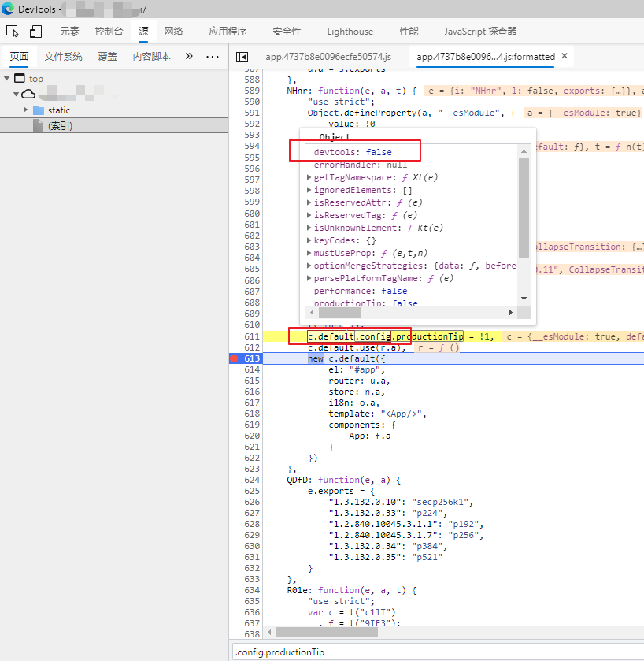Click popup vertical scrollbar thumb
The width and height of the screenshot is (644, 661).
[x=524, y=208]
